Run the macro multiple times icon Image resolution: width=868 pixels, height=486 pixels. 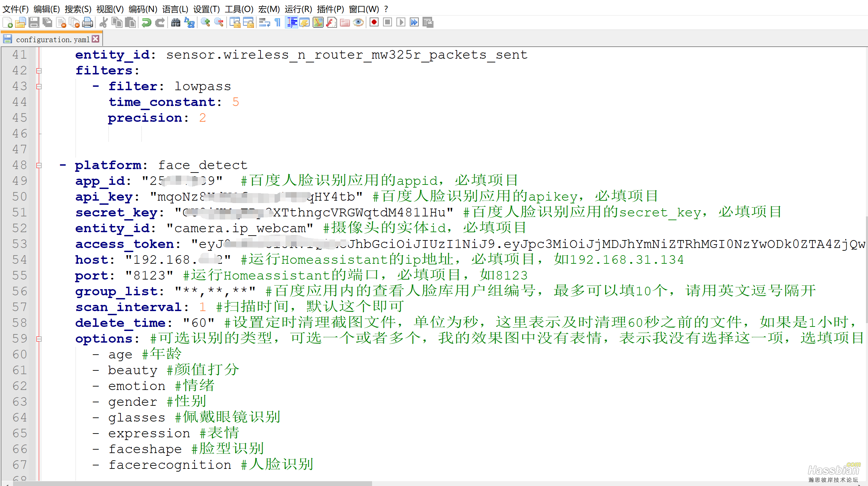pyautogui.click(x=414, y=23)
